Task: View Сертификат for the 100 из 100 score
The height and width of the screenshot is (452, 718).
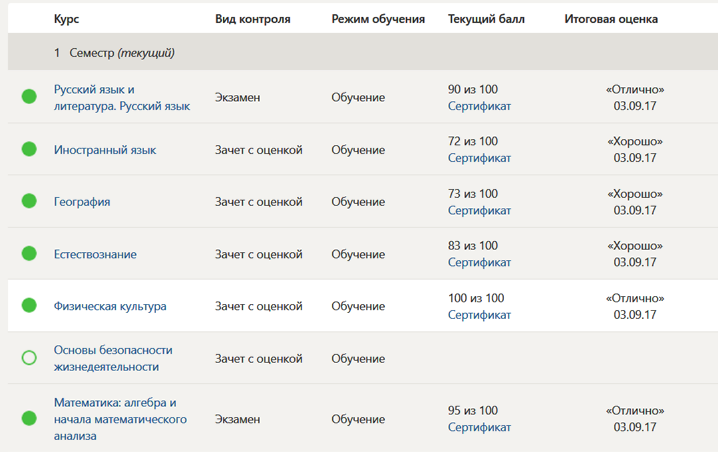Action: pos(479,315)
